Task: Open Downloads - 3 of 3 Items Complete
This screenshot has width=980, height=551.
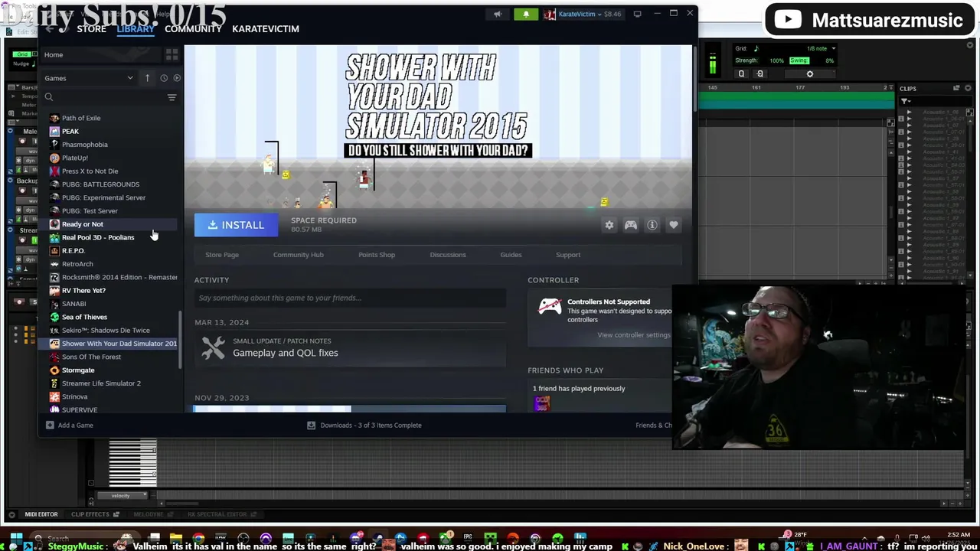Action: coord(364,425)
